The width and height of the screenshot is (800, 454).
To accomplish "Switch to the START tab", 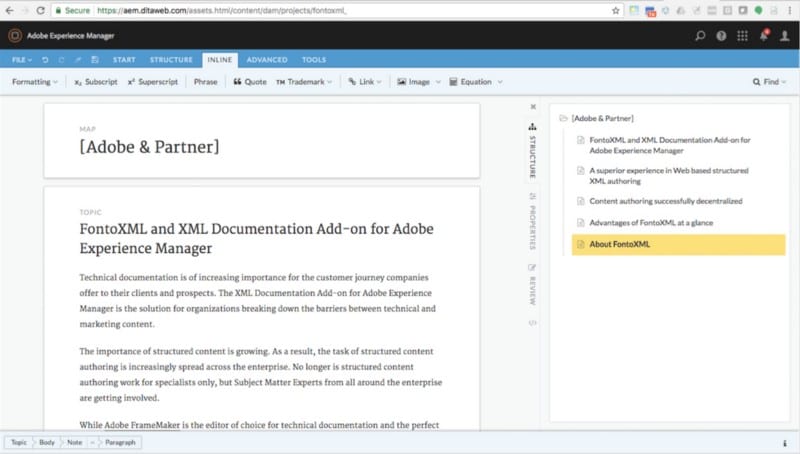I will (124, 60).
